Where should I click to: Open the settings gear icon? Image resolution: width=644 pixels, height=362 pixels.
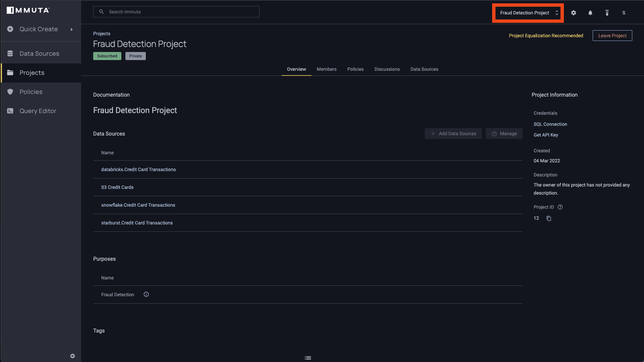(574, 13)
